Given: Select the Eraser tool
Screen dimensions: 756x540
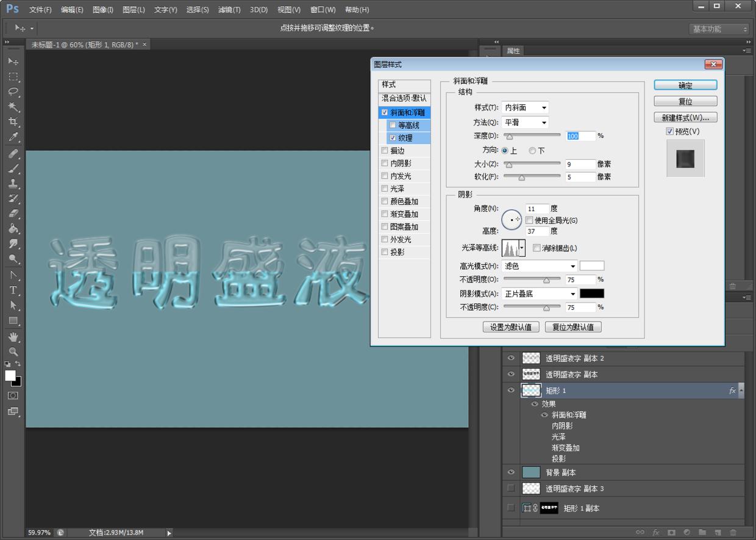Looking at the screenshot, I should 13,214.
